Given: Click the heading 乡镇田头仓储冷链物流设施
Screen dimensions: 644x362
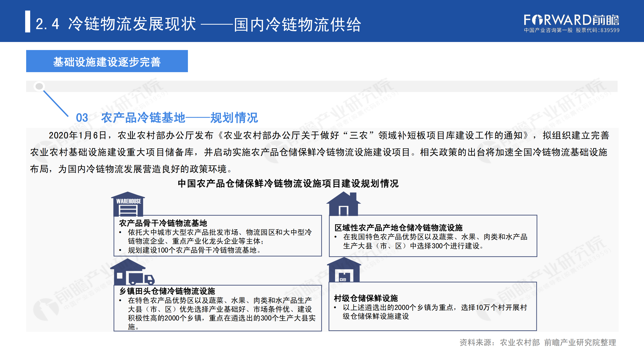Looking at the screenshot, I should click(x=167, y=291).
